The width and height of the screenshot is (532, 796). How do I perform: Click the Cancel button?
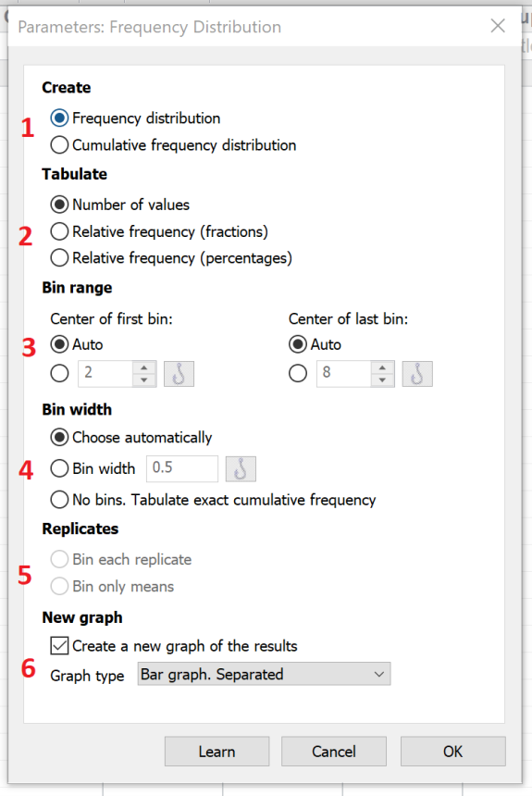(x=333, y=752)
